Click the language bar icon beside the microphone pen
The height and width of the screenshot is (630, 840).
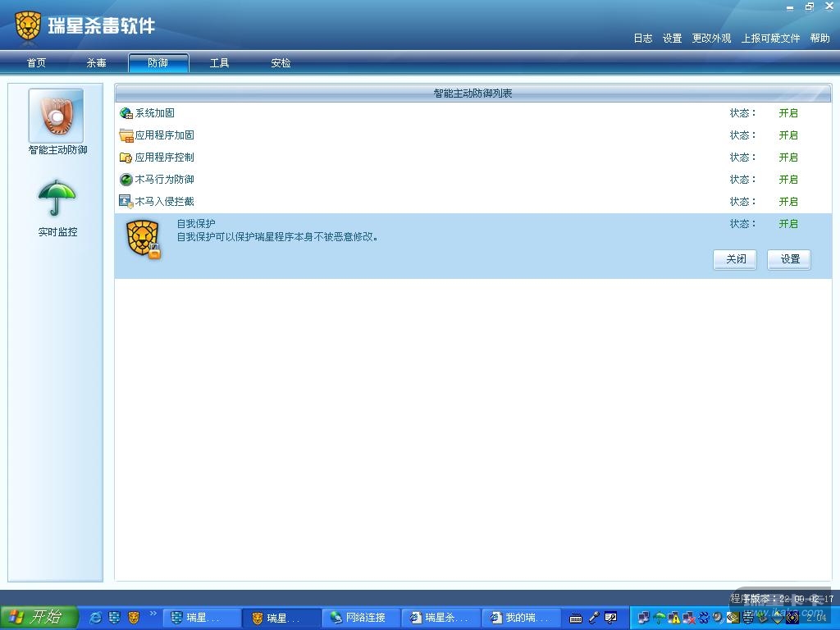pos(610,618)
